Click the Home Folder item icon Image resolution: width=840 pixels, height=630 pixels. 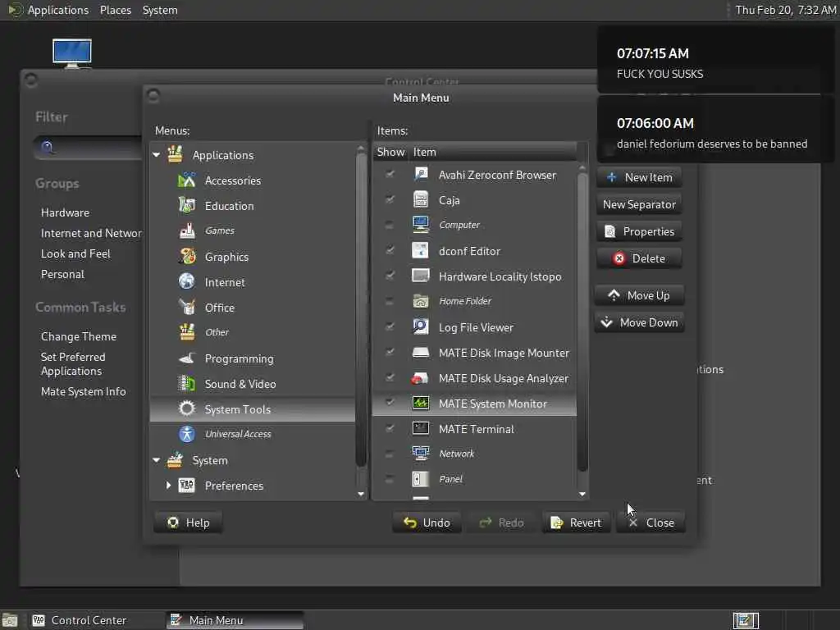point(421,301)
